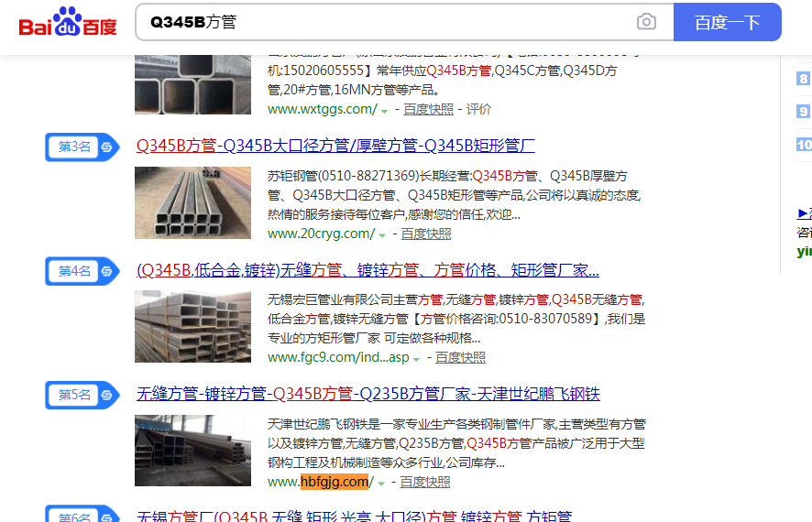Click highlighted URL hbfgjg.com
Image resolution: width=812 pixels, height=522 pixels.
point(335,482)
